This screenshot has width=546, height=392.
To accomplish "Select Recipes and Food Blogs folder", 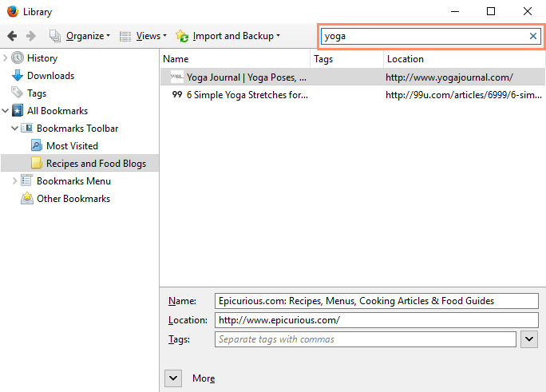I will pyautogui.click(x=96, y=164).
